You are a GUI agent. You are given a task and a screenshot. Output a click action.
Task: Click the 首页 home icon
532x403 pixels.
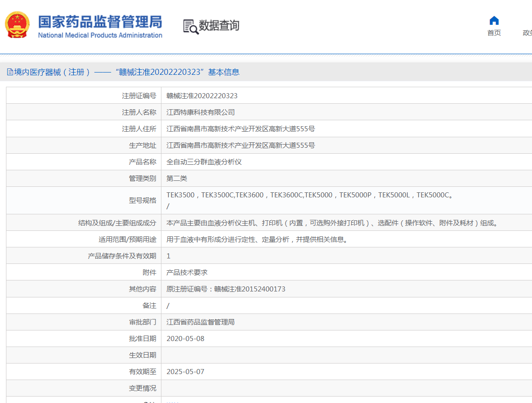click(x=494, y=21)
